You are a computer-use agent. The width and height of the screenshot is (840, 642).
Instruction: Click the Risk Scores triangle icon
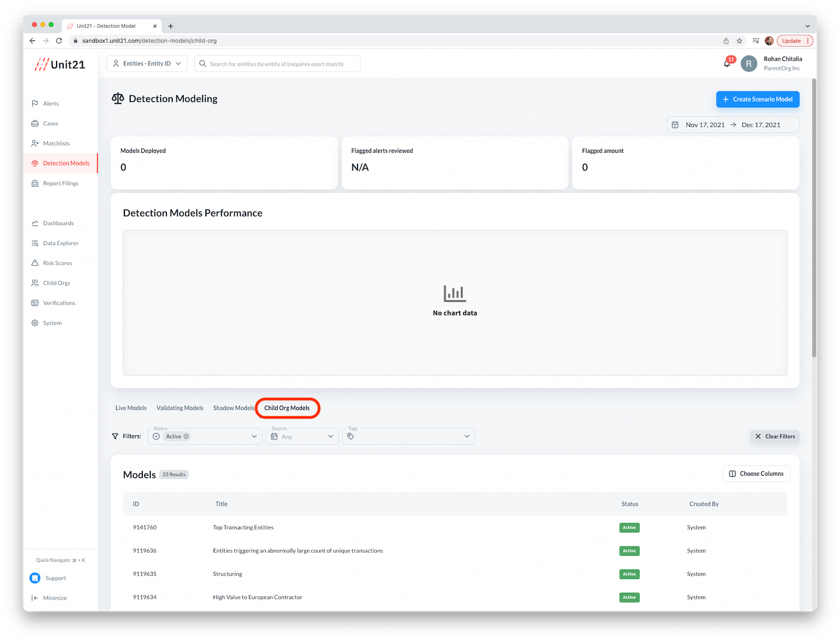[35, 263]
